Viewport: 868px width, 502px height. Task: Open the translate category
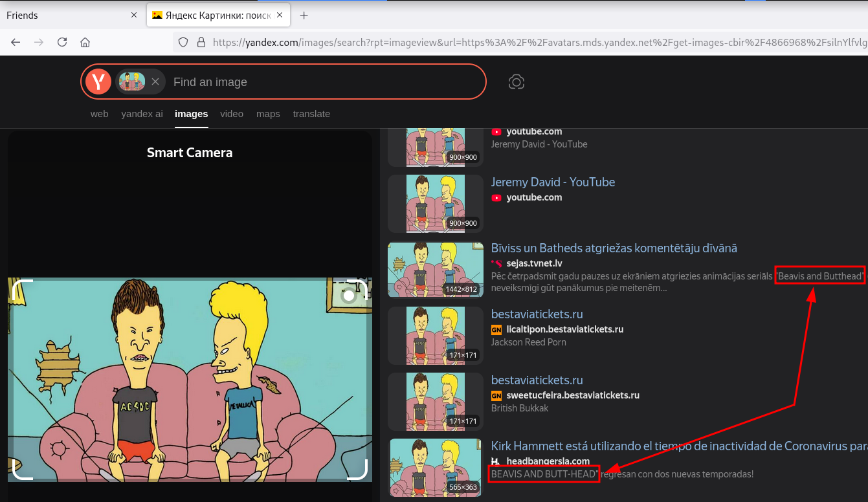tap(311, 114)
